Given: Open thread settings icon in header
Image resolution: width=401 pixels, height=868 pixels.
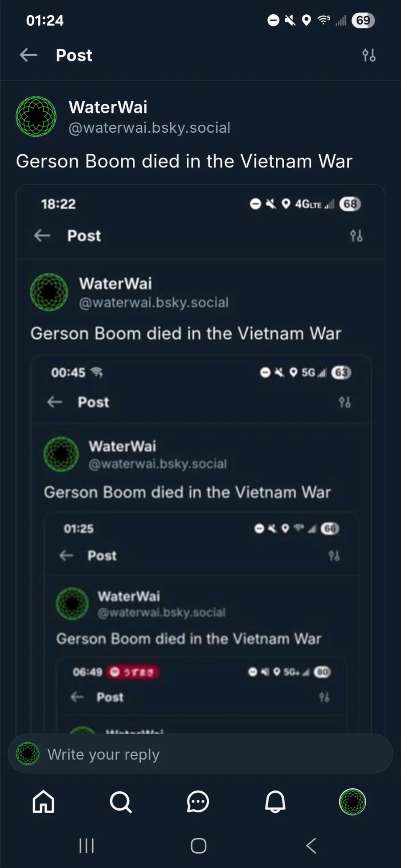Looking at the screenshot, I should pos(369,55).
